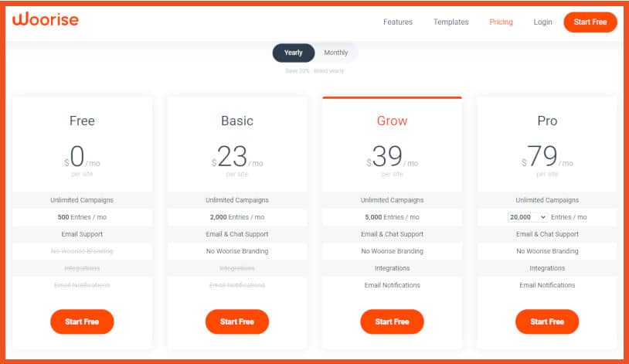Click '5,000 Entries / mo' text
The height and width of the screenshot is (364, 629).
tap(392, 217)
